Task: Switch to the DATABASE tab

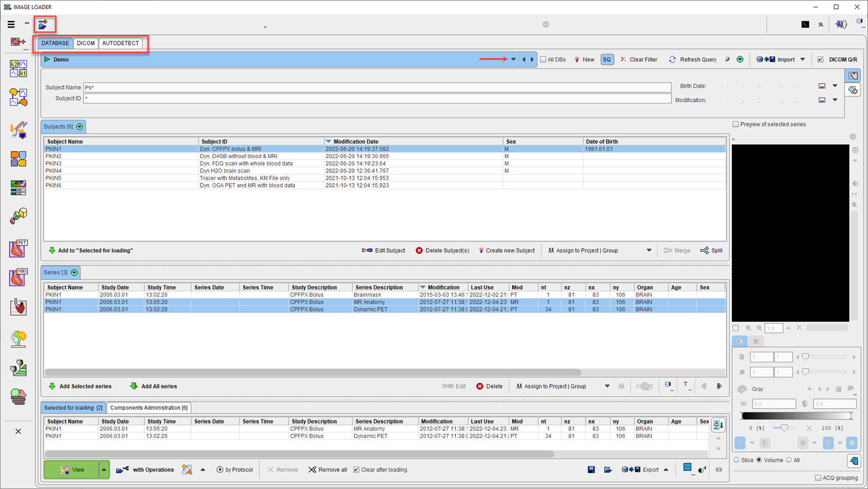Action: point(55,43)
